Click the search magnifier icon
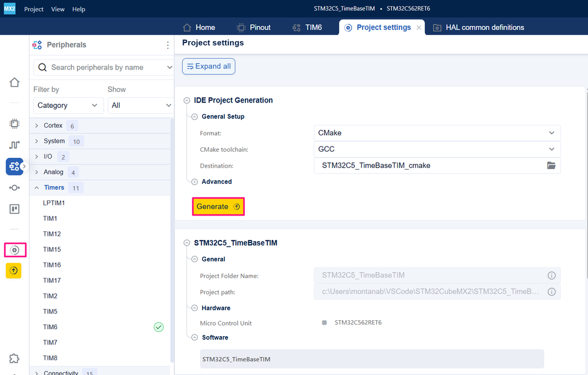This screenshot has width=588, height=375. point(43,68)
